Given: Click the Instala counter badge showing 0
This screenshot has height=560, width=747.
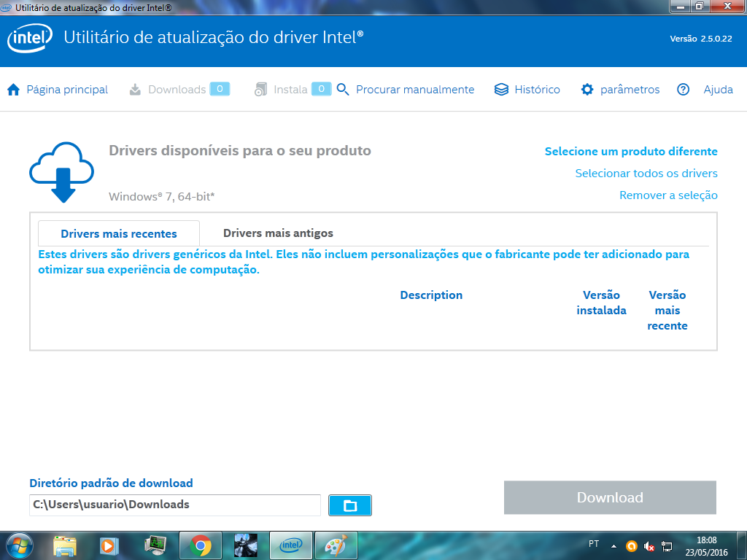Looking at the screenshot, I should pos(322,89).
